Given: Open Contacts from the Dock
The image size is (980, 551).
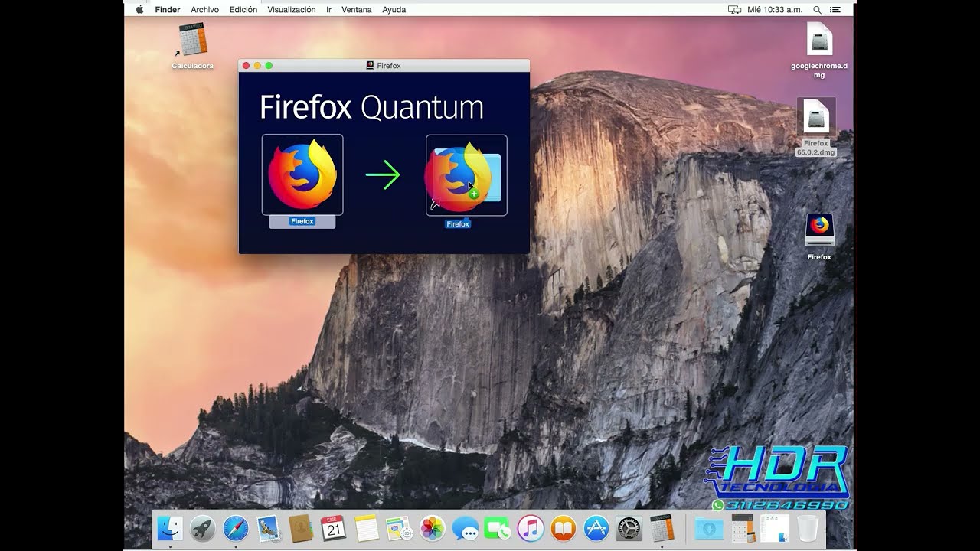Looking at the screenshot, I should point(301,528).
